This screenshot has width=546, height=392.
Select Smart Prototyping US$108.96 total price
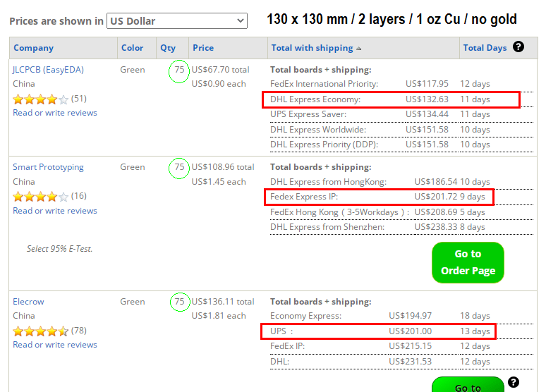click(x=223, y=167)
